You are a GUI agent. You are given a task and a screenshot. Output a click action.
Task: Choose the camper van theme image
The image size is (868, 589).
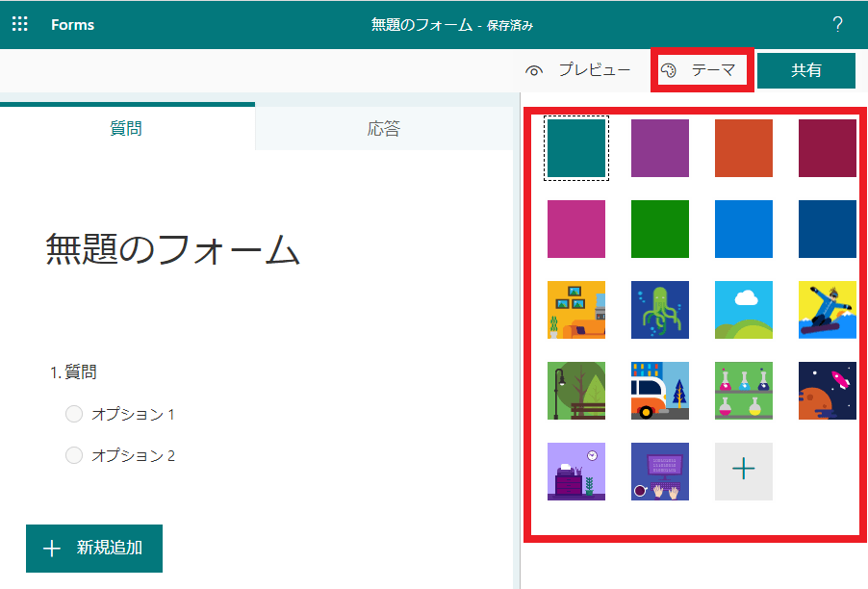tap(660, 391)
